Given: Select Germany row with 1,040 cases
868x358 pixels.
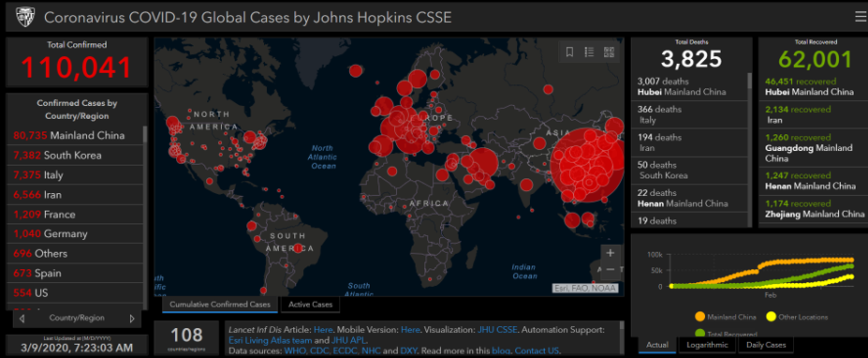Looking at the screenshot, I should click(75, 234).
